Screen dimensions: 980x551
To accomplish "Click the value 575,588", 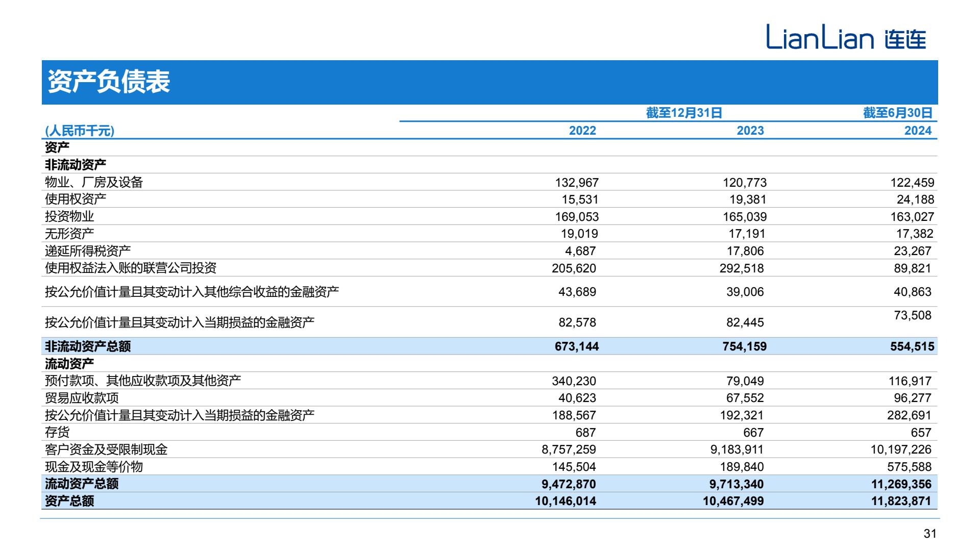I will (x=909, y=467).
